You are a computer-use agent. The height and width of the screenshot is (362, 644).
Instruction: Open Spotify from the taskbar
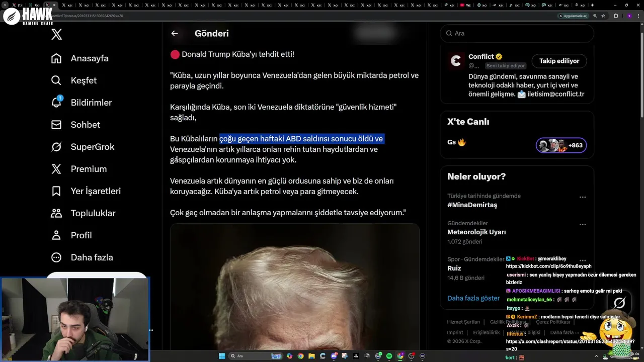tap(389, 356)
